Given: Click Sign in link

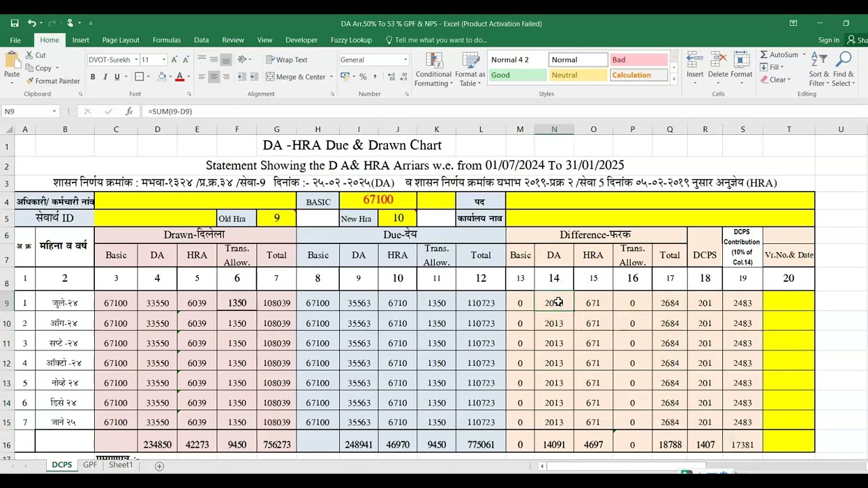Looking at the screenshot, I should [x=829, y=40].
